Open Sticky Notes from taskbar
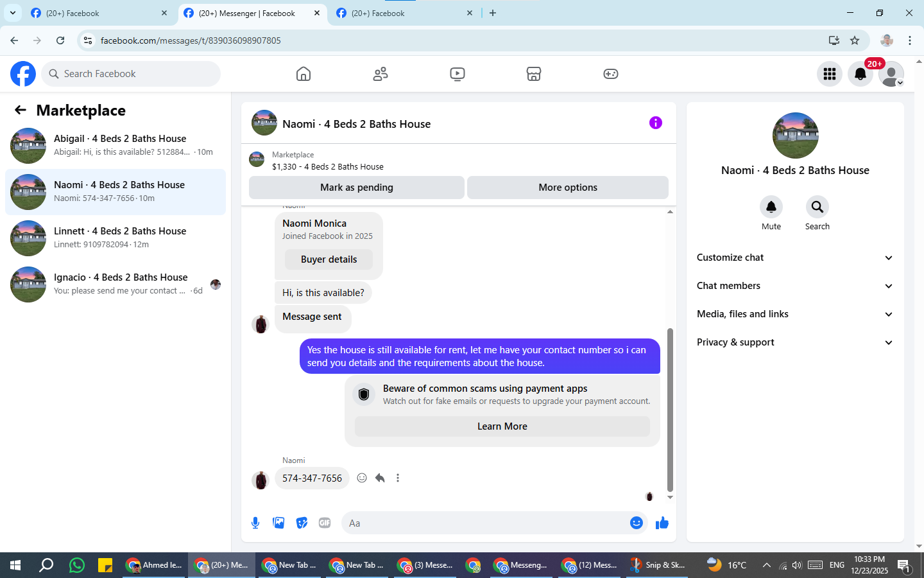Screen dimensions: 924x578 [x=105, y=565]
